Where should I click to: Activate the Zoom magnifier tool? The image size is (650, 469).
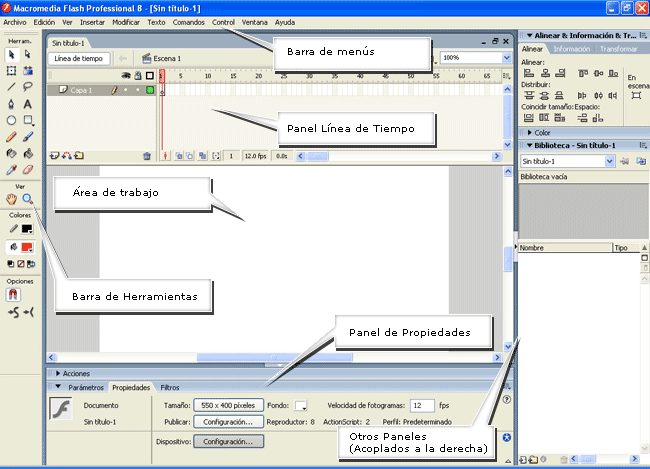tap(27, 199)
